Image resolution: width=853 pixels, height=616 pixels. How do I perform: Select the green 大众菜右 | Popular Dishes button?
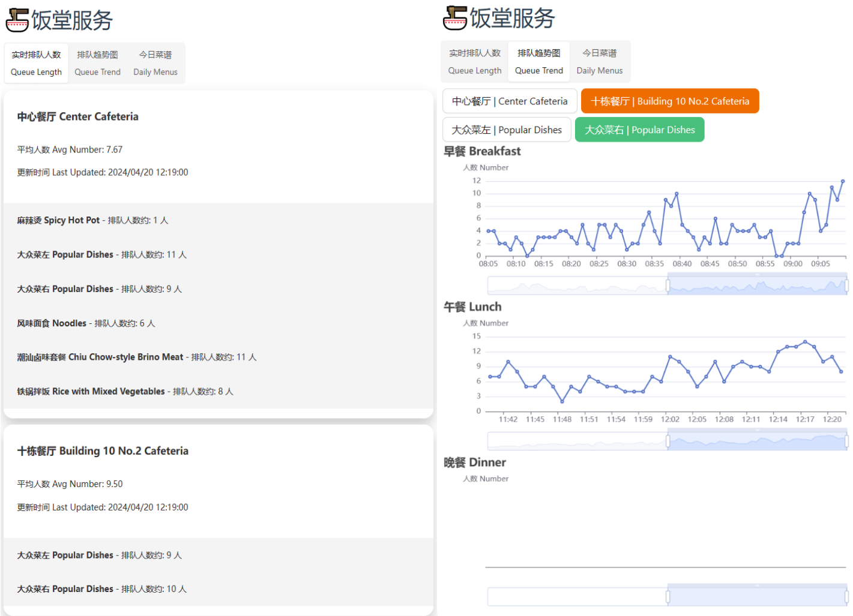639,130
